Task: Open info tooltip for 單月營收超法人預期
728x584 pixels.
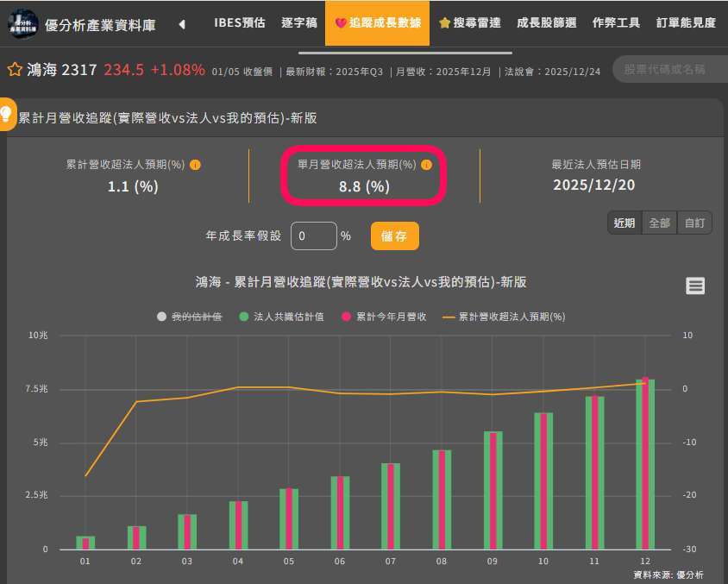Action: [426, 166]
